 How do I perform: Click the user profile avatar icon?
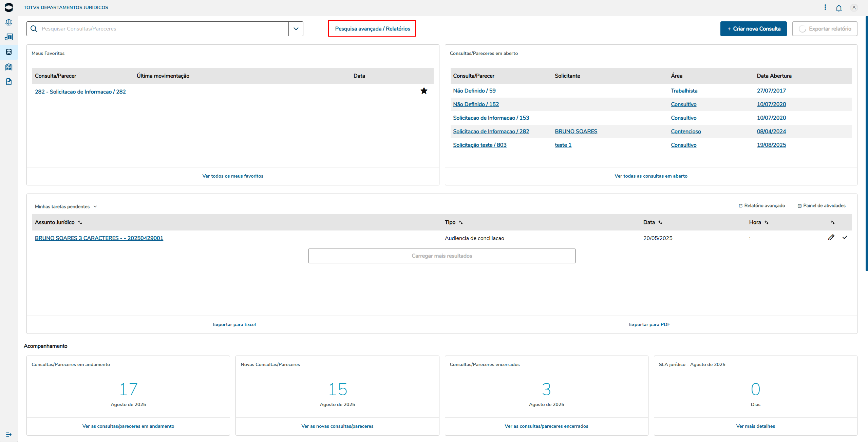pos(854,8)
